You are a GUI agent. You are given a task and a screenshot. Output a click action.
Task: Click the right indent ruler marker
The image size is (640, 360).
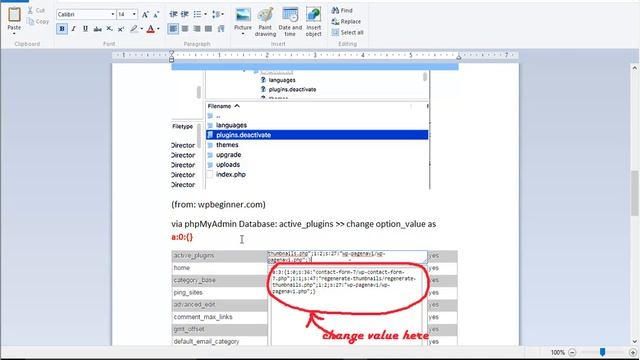[458, 57]
